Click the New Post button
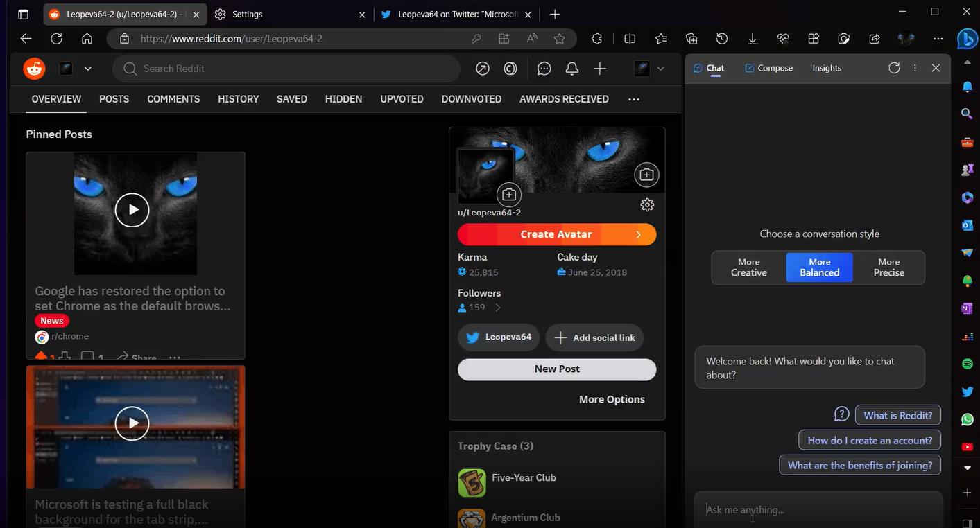The height and width of the screenshot is (528, 980). pyautogui.click(x=557, y=369)
